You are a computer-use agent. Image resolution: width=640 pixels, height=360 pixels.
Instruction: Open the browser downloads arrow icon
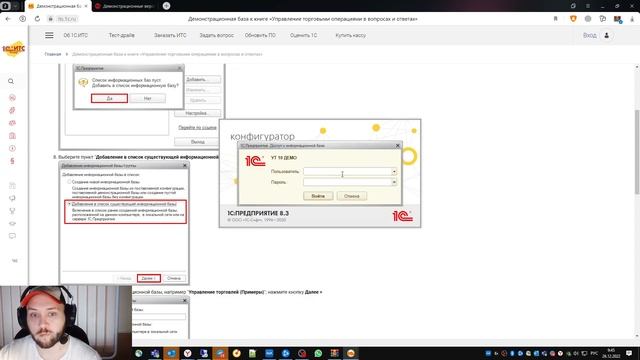632,19
